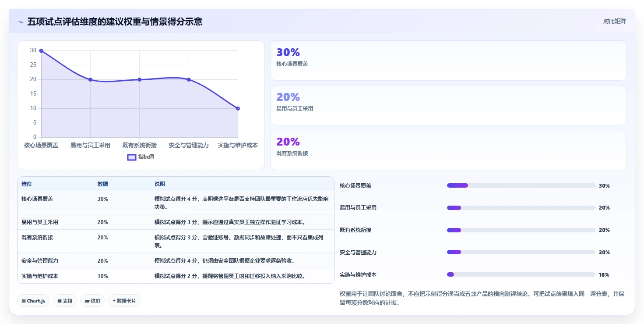Viewport: 644px width, 324px height.
Task: Click 30% value beside 核心场景覆盖 bar
Action: [x=604, y=186]
